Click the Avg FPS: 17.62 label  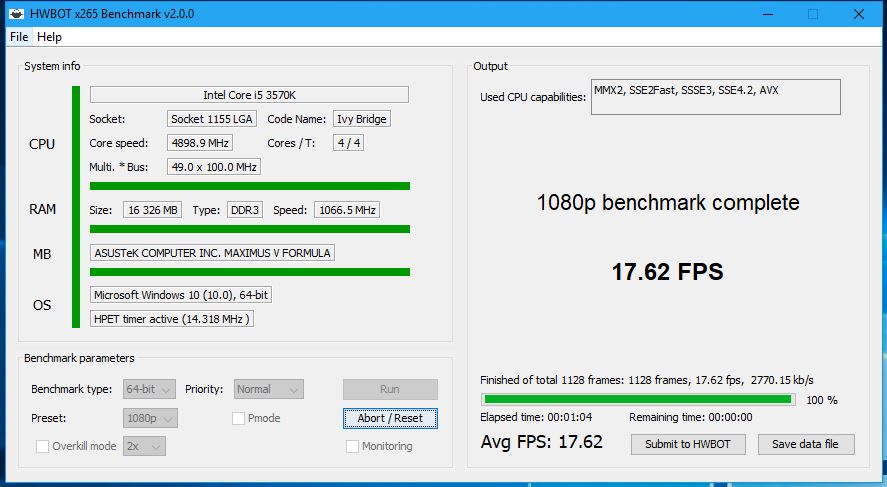click(x=541, y=442)
